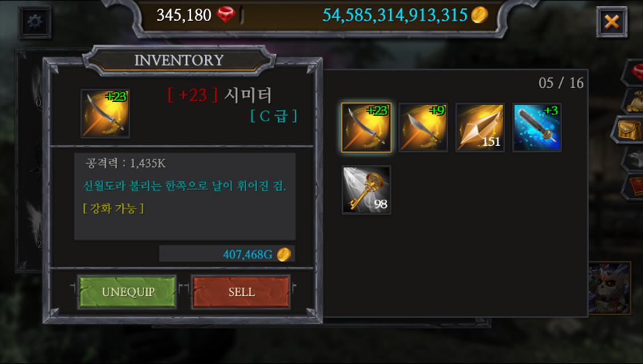Select the +3 blue weapon item
Screen dimensions: 643x364
537,127
